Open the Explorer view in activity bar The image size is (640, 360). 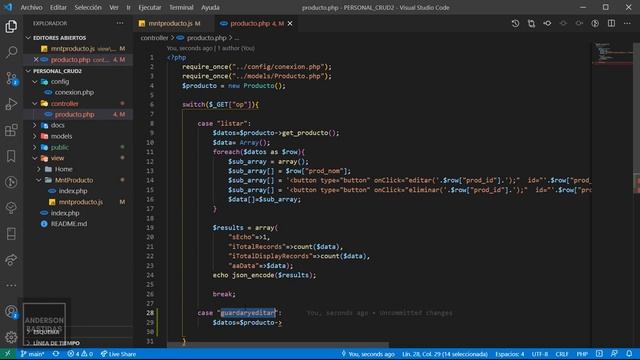coord(11,27)
